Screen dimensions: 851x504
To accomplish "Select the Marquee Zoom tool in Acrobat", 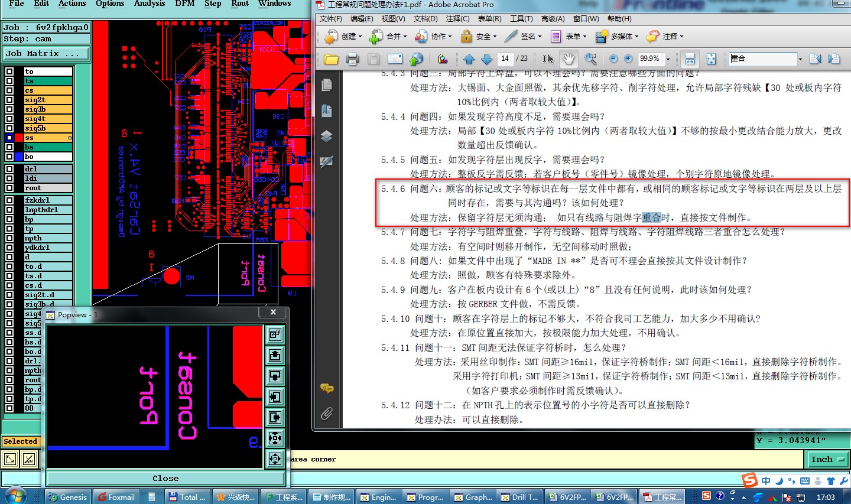I will pyautogui.click(x=590, y=58).
